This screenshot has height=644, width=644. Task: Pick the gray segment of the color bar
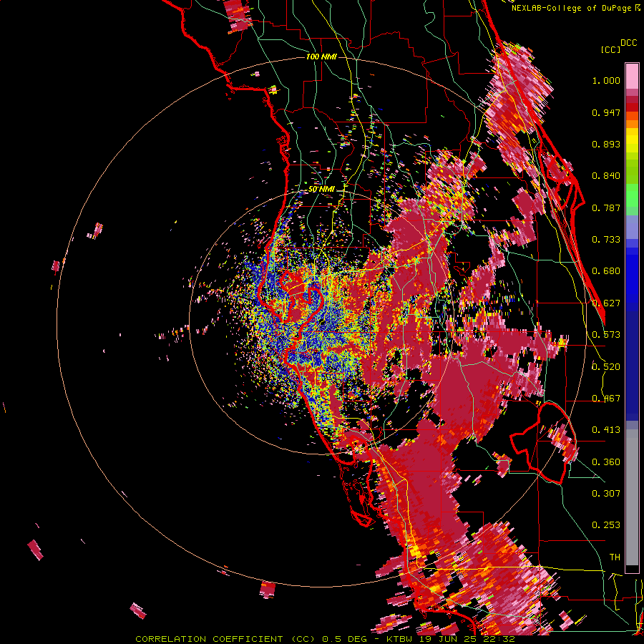point(632,497)
